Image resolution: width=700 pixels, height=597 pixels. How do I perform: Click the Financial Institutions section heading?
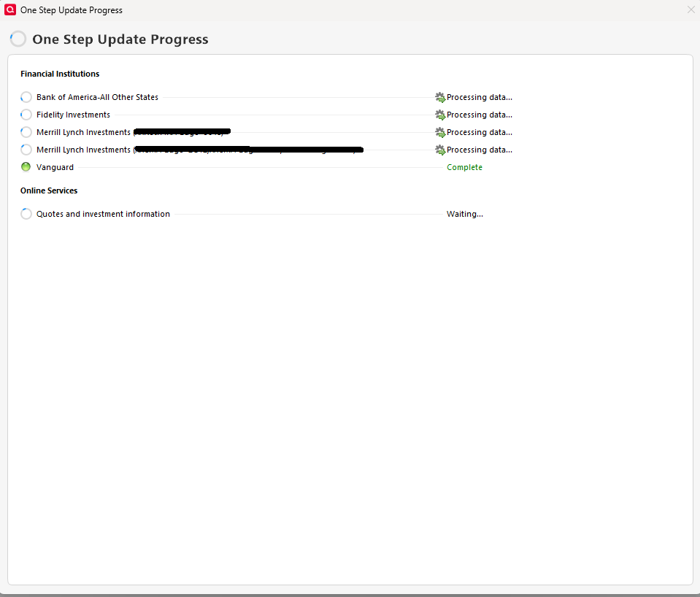[x=60, y=74]
